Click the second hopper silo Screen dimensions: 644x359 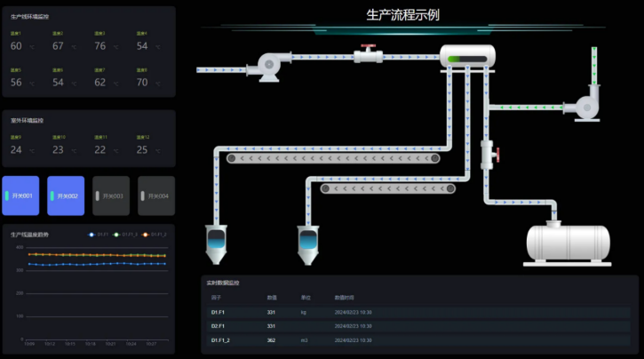click(307, 244)
